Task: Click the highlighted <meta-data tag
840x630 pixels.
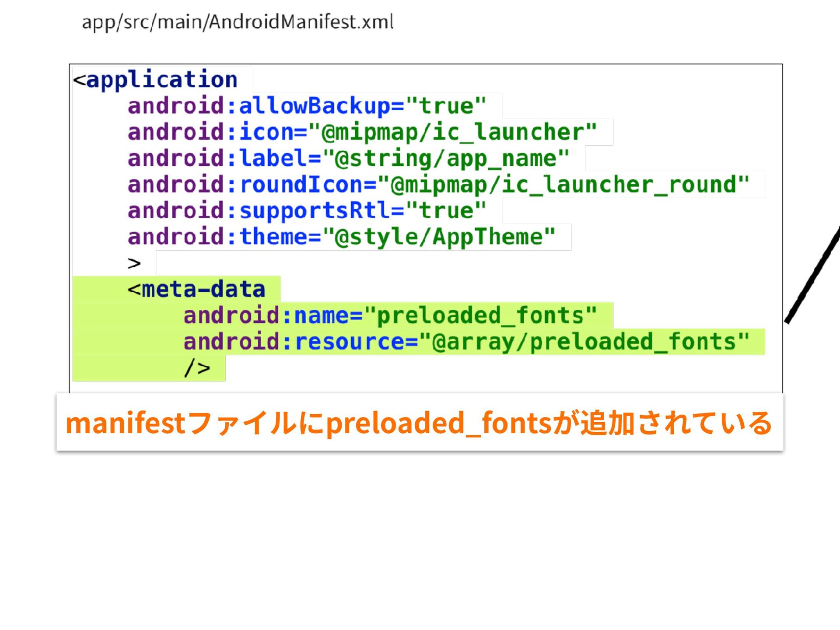Action: tap(196, 289)
